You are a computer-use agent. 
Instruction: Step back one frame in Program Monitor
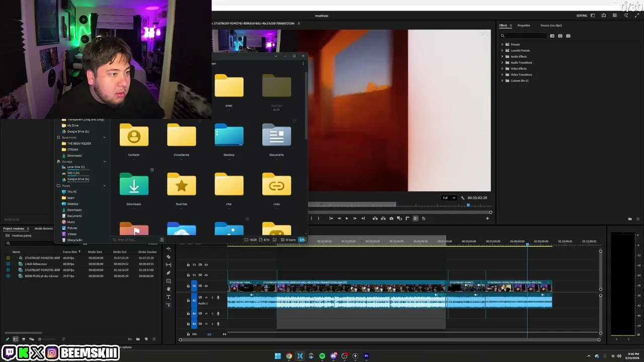[339, 218]
